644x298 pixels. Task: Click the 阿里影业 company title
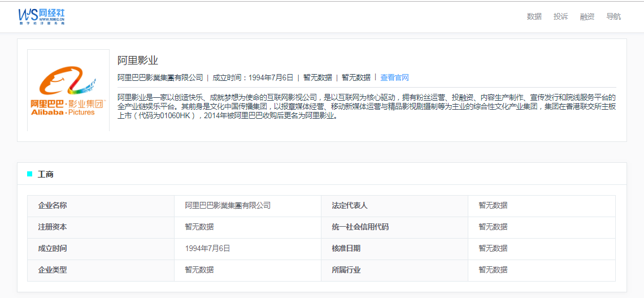point(138,61)
